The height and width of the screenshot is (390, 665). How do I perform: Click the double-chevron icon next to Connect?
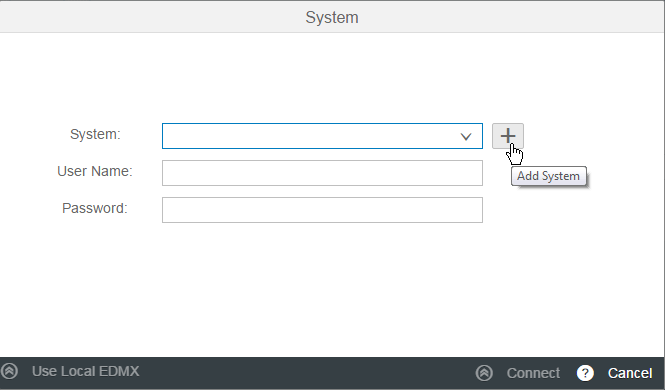pyautogui.click(x=484, y=373)
